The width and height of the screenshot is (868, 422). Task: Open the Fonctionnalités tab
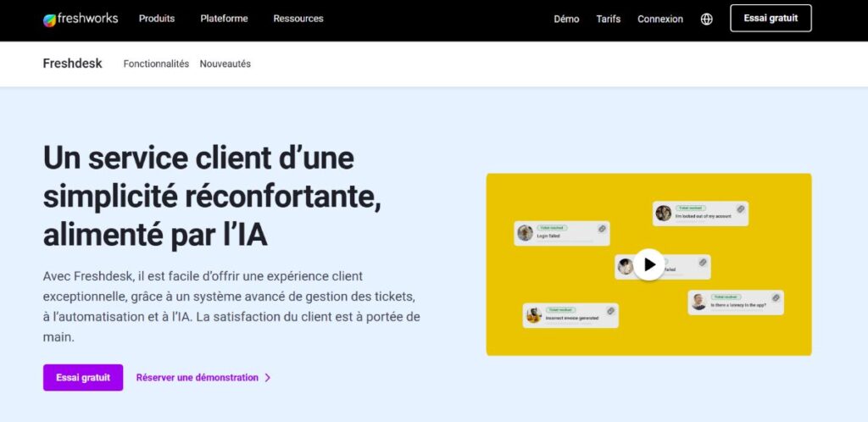(156, 64)
